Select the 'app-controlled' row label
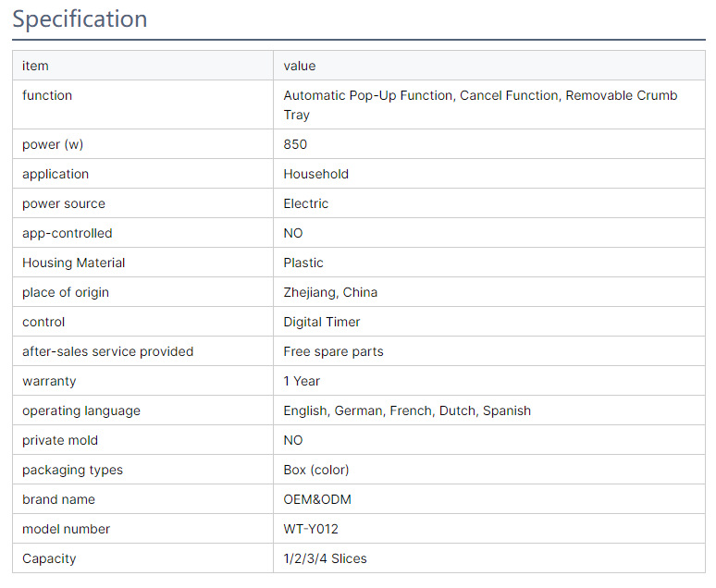Image resolution: width=716 pixels, height=588 pixels. (x=67, y=233)
